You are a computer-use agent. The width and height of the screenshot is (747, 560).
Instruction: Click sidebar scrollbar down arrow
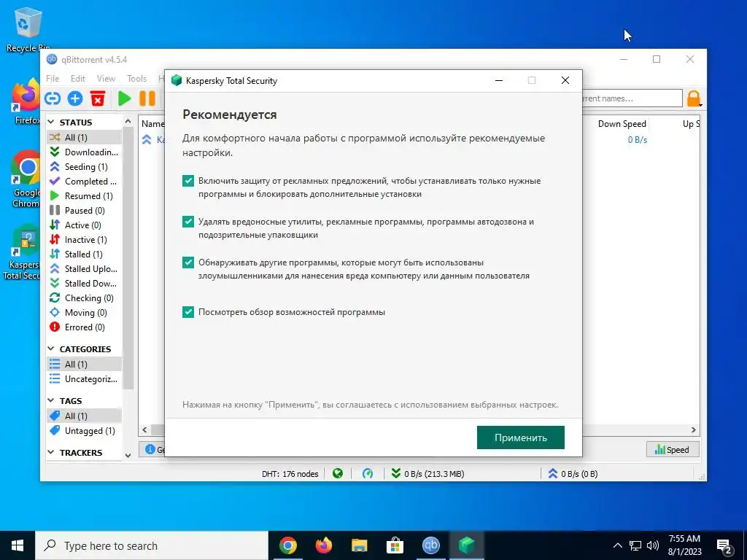(x=128, y=455)
